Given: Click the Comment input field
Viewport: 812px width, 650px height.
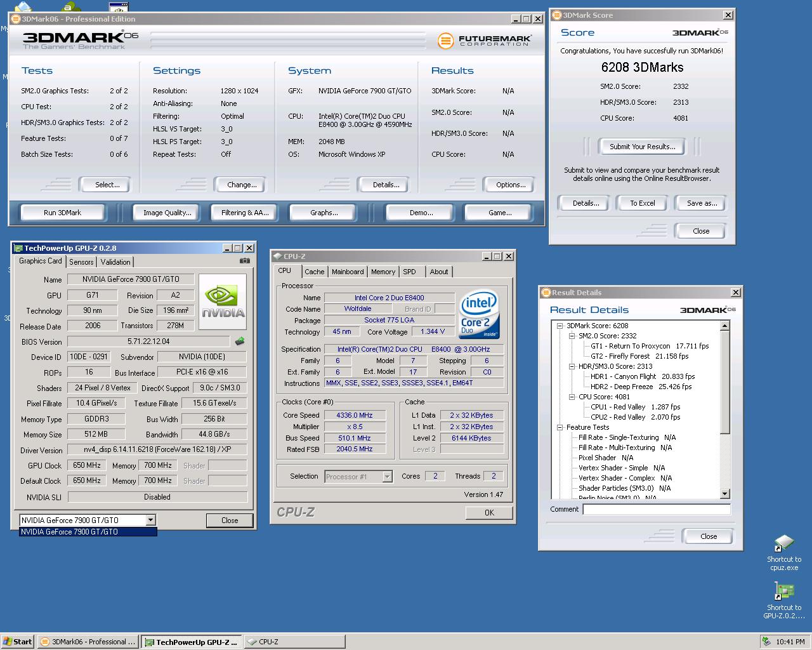Looking at the screenshot, I should (657, 509).
